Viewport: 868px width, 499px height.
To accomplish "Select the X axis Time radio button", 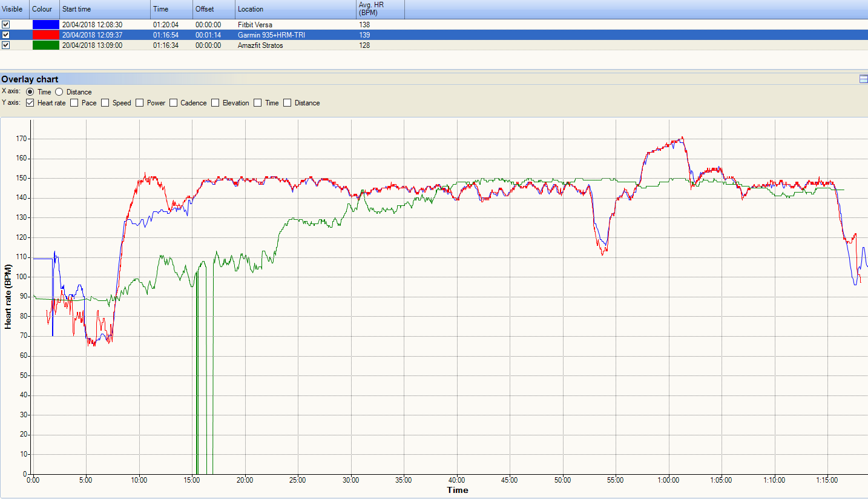I will [x=30, y=92].
